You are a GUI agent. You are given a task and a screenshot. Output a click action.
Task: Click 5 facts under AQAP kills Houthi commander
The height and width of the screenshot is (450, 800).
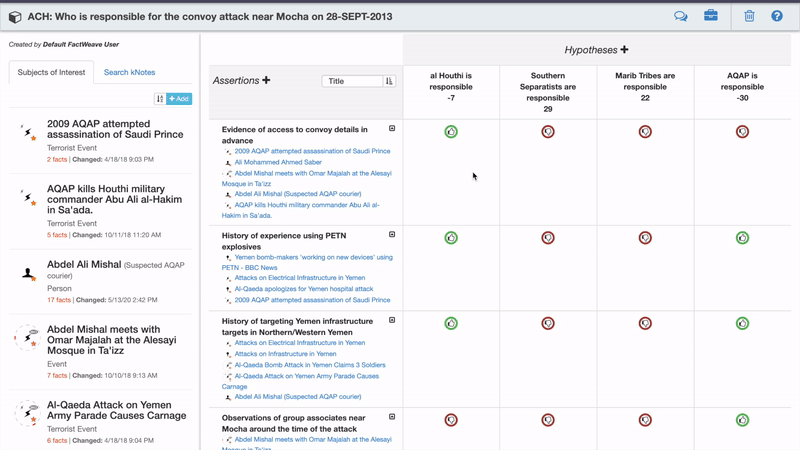57,235
